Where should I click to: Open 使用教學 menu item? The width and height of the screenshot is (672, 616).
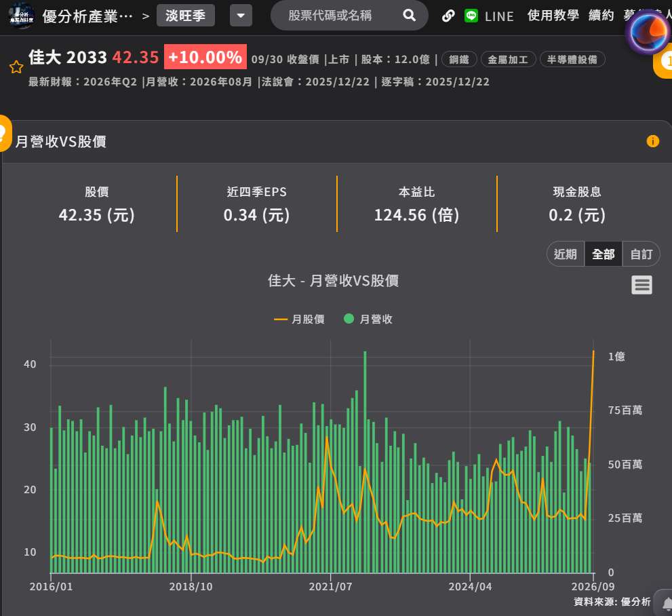(553, 16)
